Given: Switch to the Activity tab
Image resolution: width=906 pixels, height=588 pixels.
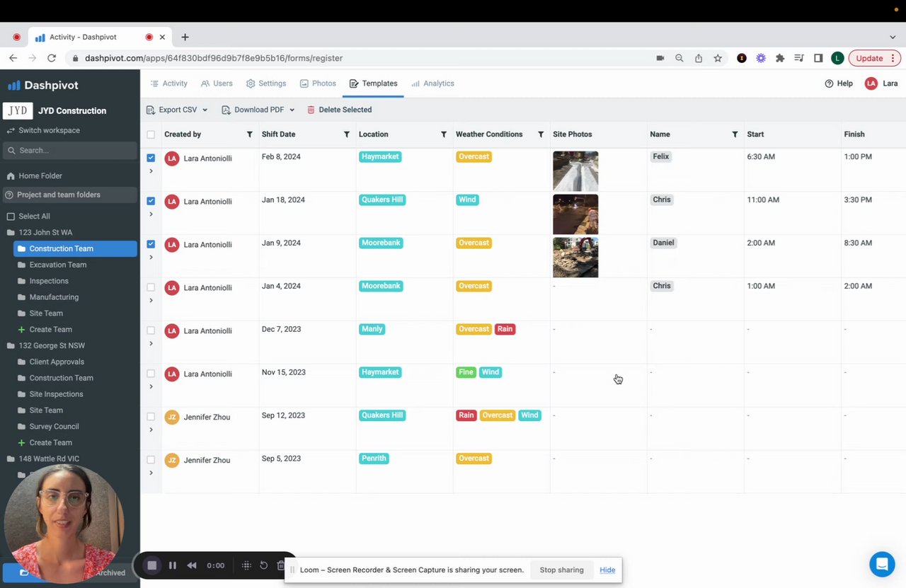Looking at the screenshot, I should click(168, 83).
